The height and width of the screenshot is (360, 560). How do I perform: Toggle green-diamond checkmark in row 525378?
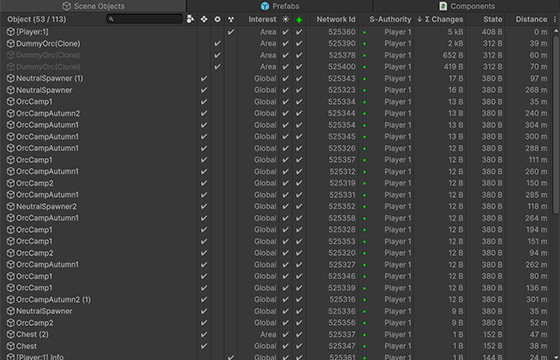(299, 55)
